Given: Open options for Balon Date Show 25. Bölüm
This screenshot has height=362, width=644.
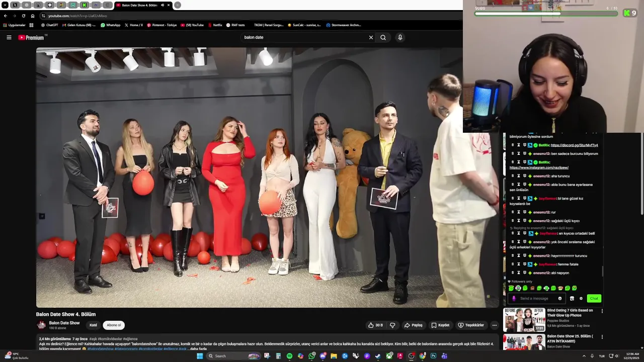Looking at the screenshot, I should coord(602,337).
